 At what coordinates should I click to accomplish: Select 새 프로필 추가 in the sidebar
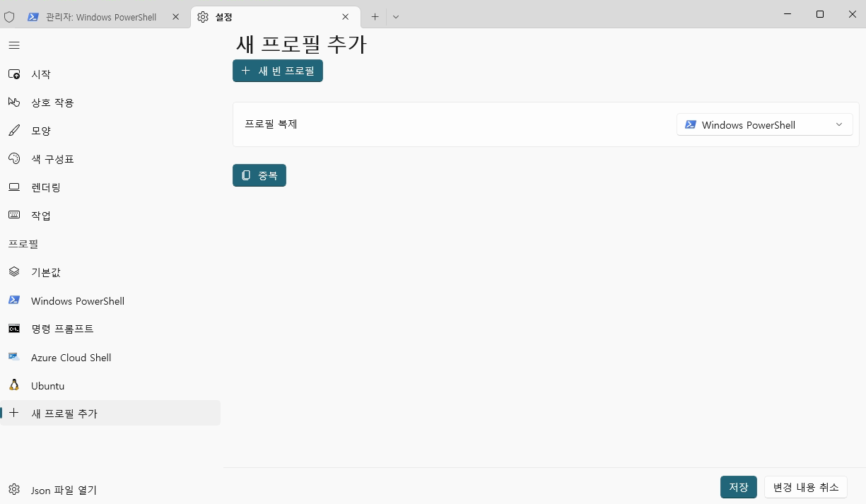[x=110, y=413]
